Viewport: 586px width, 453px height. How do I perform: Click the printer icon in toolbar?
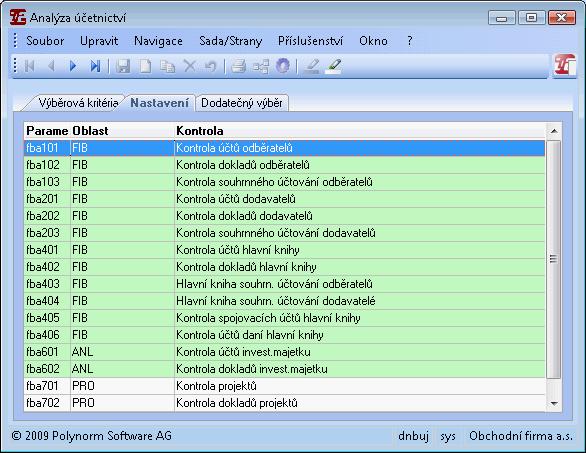238,67
